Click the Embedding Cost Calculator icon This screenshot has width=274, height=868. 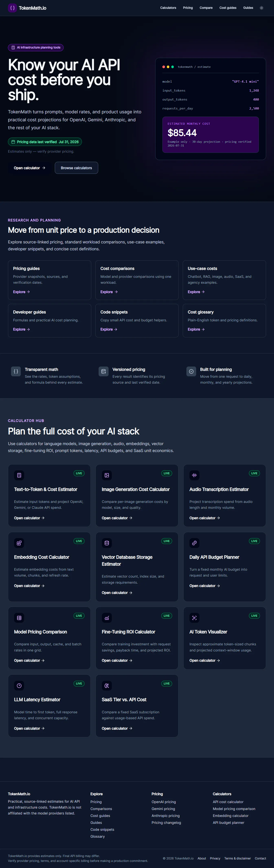tap(19, 543)
